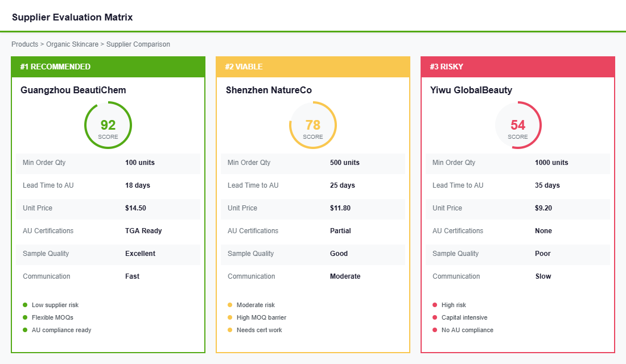Click the Needs cert work indicator
Viewport: 626px width, 364px height.
[x=229, y=330]
